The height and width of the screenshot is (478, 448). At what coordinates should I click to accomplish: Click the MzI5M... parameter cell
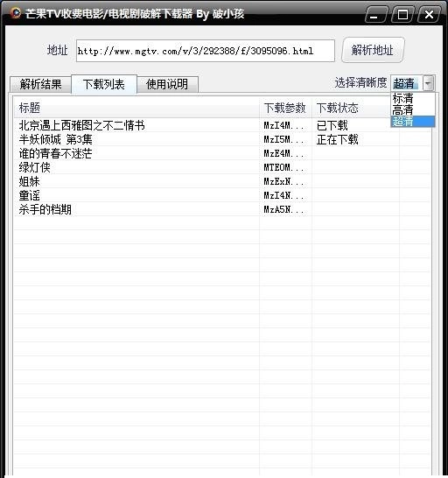284,139
